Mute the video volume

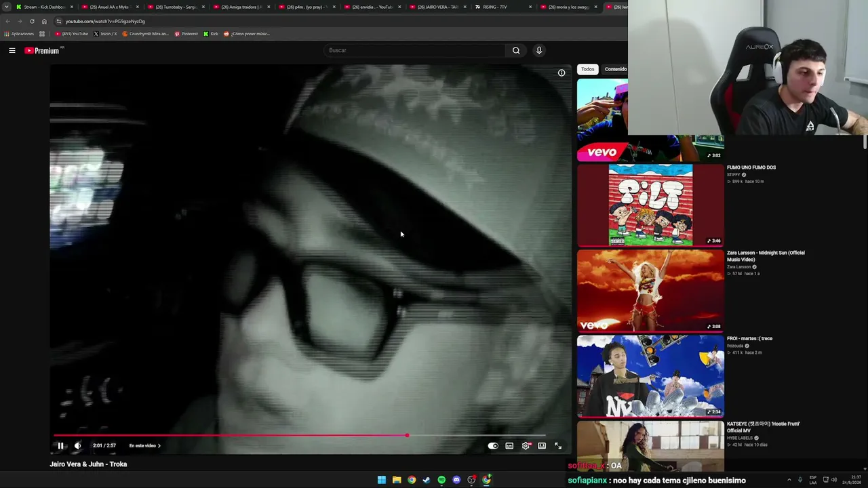78,445
